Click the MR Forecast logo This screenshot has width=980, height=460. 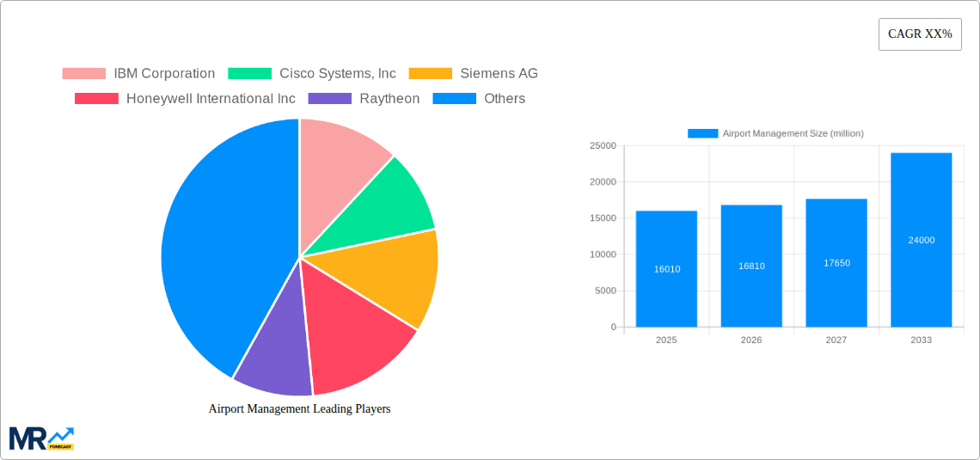(x=42, y=439)
